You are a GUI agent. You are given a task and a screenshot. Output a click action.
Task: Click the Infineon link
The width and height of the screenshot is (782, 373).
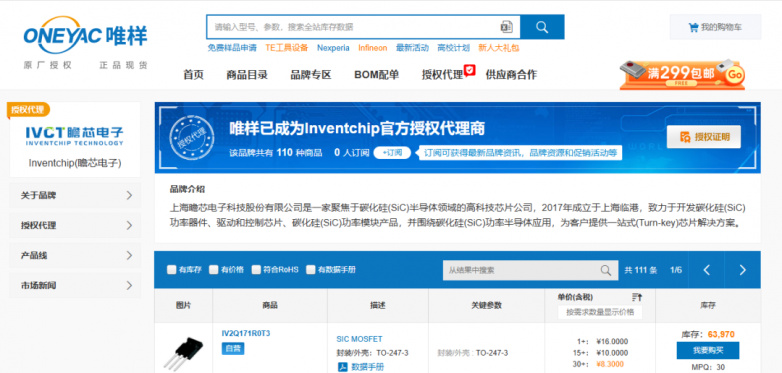373,48
